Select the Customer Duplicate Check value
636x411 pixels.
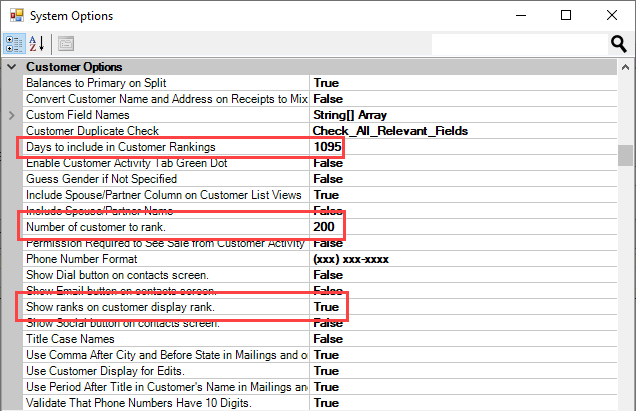click(389, 131)
